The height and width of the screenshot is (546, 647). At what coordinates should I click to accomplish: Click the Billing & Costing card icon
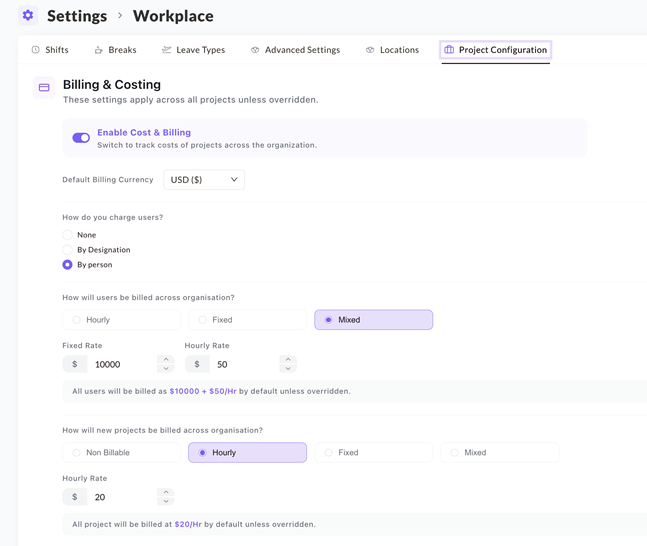(x=44, y=87)
